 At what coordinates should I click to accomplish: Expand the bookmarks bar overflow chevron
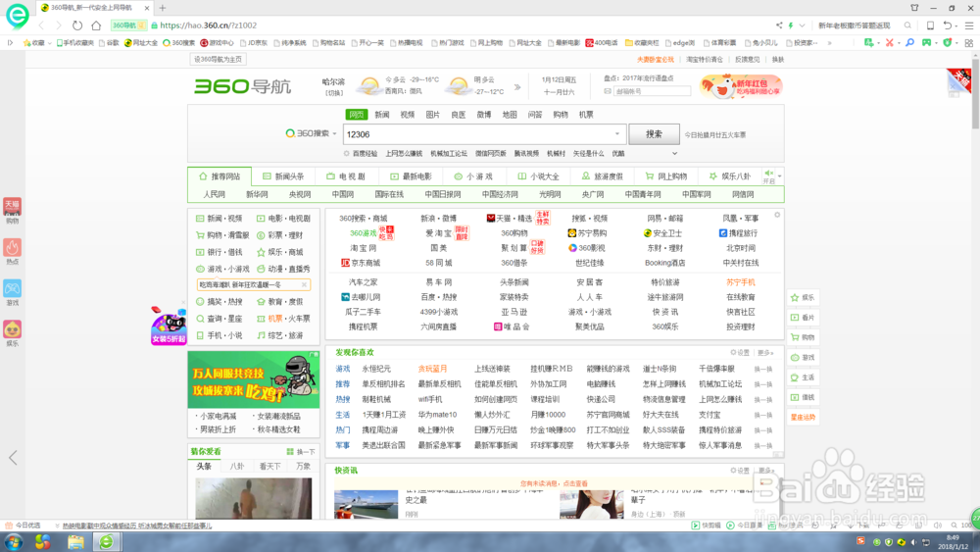coord(829,43)
